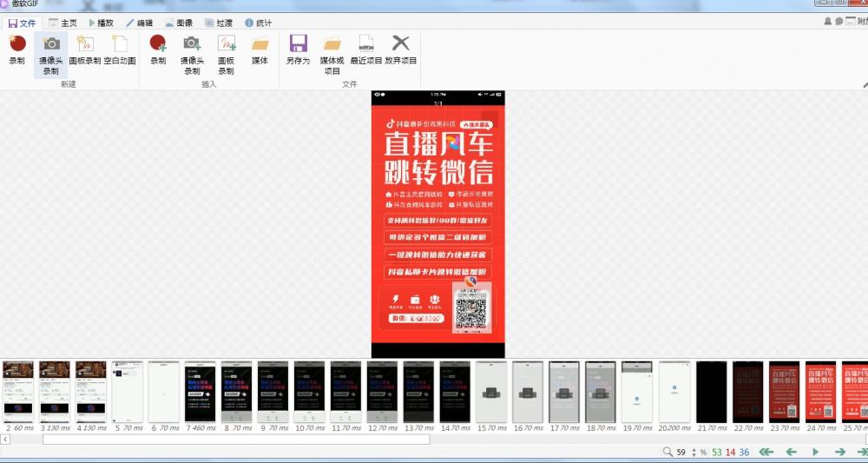Select frame 6 thumbnail
The image size is (868, 463).
163,393
